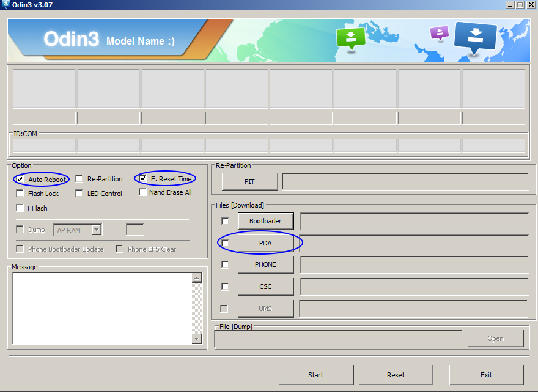This screenshot has width=538, height=392.
Task: Tick the checkbox beside the PHONE button
Action: pyautogui.click(x=225, y=264)
